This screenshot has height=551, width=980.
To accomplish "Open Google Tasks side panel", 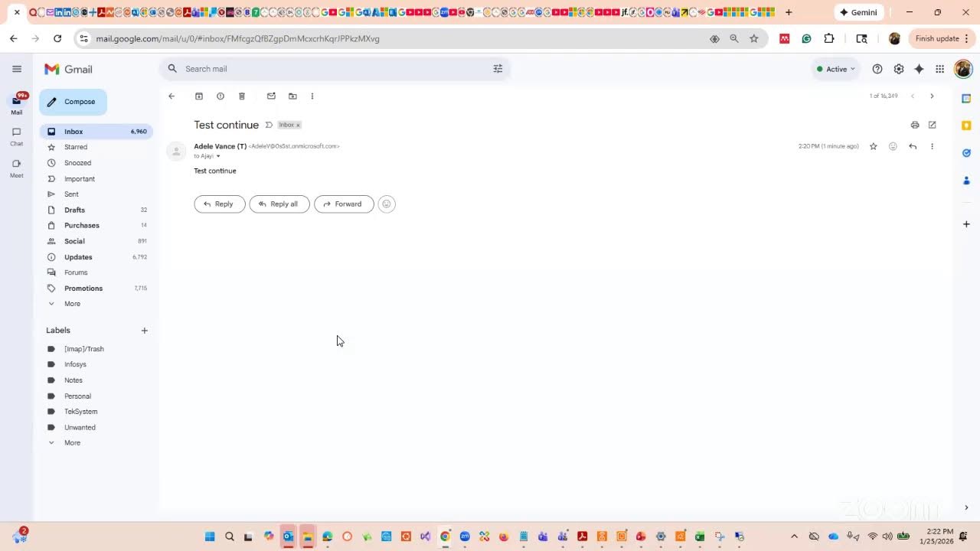I will 966,153.
